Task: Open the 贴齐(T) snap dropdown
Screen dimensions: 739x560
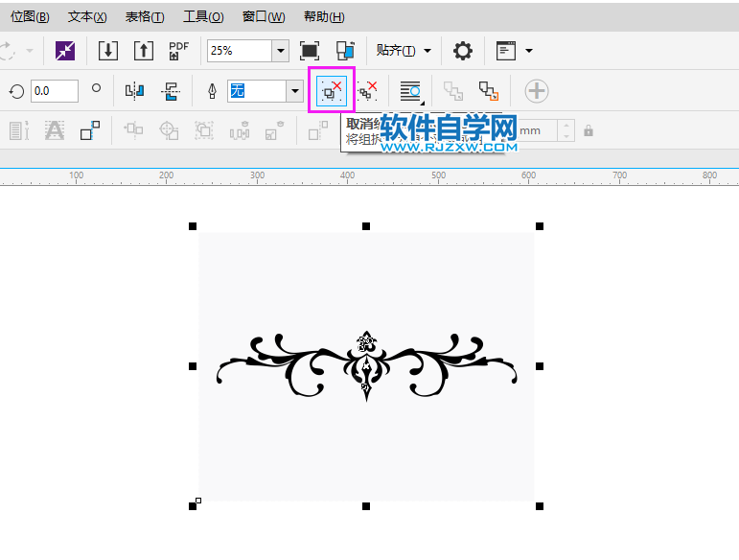Action: tap(404, 51)
